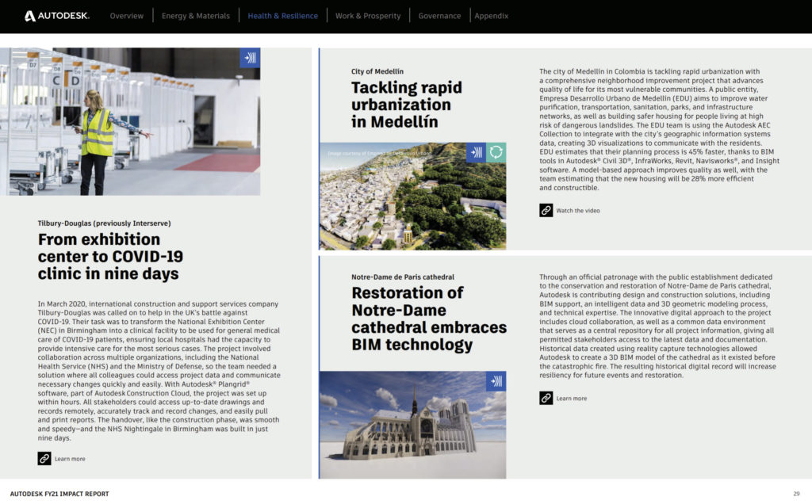Open the COVID-19 clinic photo
812x504 pixels.
click(130, 121)
